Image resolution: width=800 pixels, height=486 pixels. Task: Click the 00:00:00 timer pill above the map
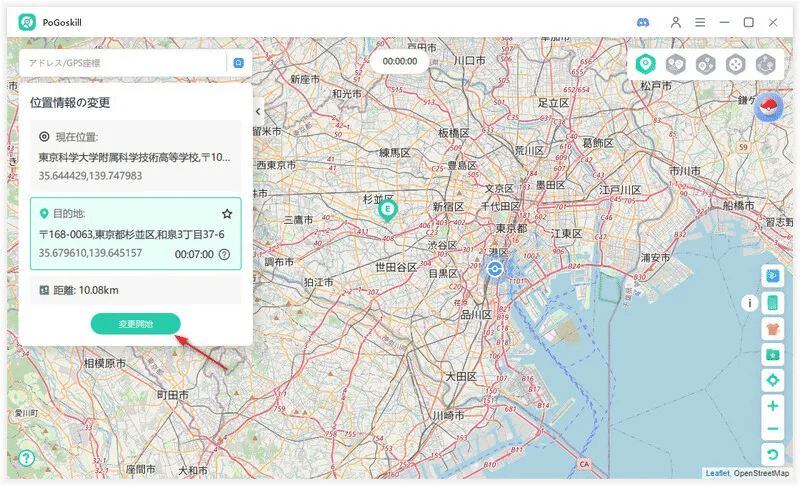click(x=400, y=61)
